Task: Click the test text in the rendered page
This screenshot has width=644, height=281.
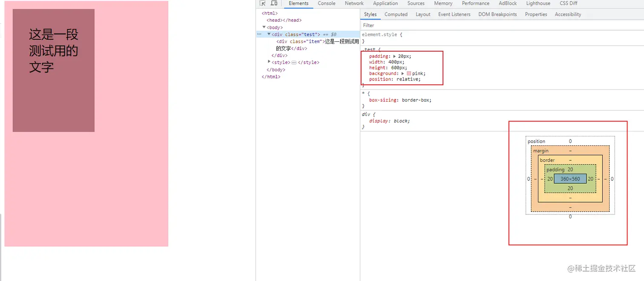Action: pos(54,51)
